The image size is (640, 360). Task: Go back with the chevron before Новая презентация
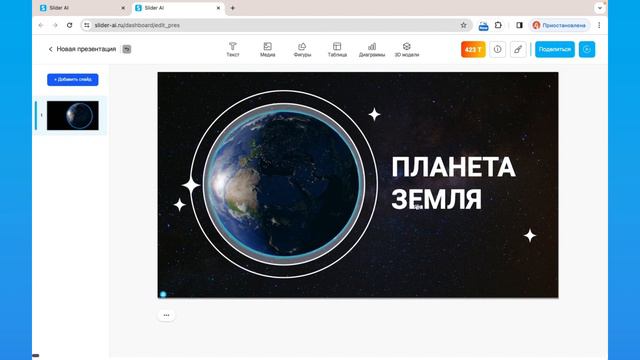pyautogui.click(x=51, y=49)
